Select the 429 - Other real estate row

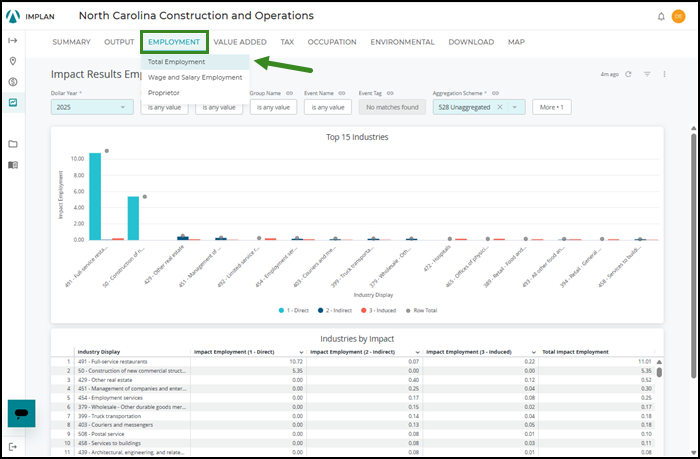pyautogui.click(x=353, y=380)
